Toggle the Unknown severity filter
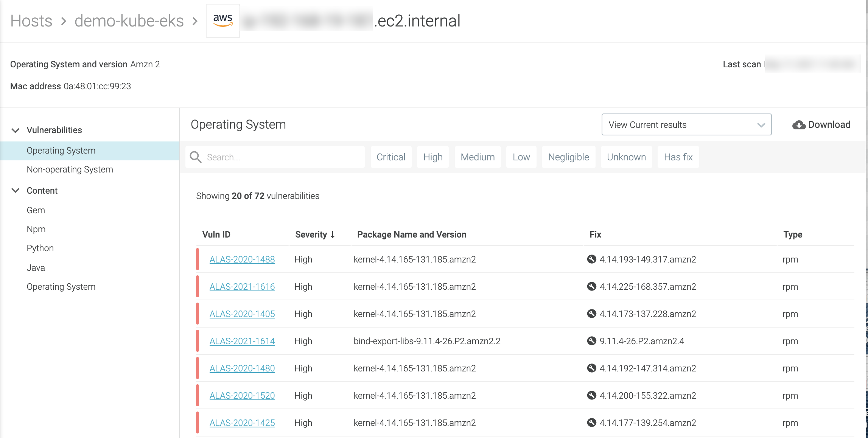Screen dimensions: 868x438 pyautogui.click(x=626, y=157)
